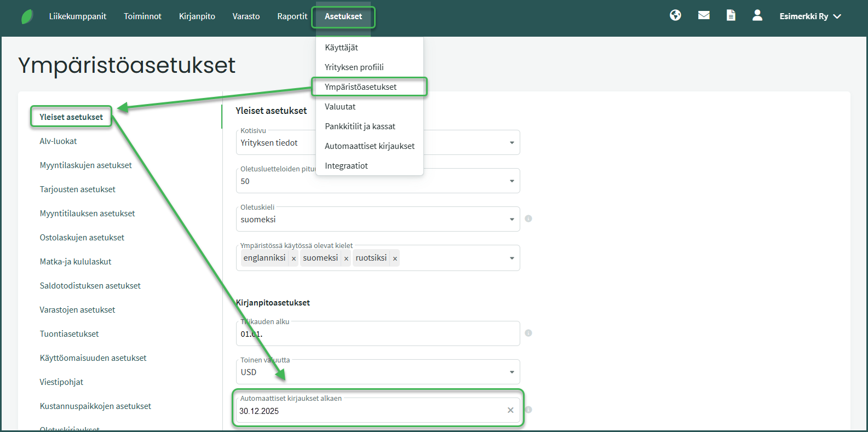Select Ympäristöasetukset from the Asetukset menu
Image resolution: width=868 pixels, height=432 pixels.
360,87
